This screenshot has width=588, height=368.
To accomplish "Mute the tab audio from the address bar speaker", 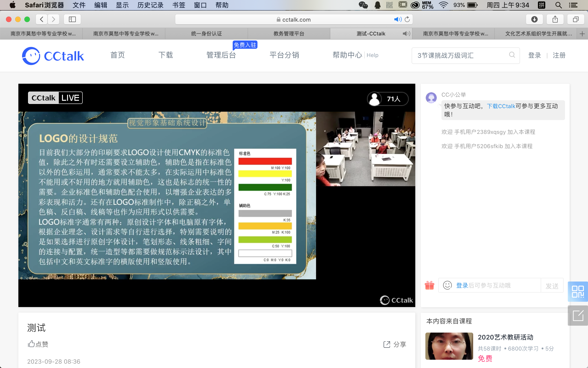I will pyautogui.click(x=398, y=20).
